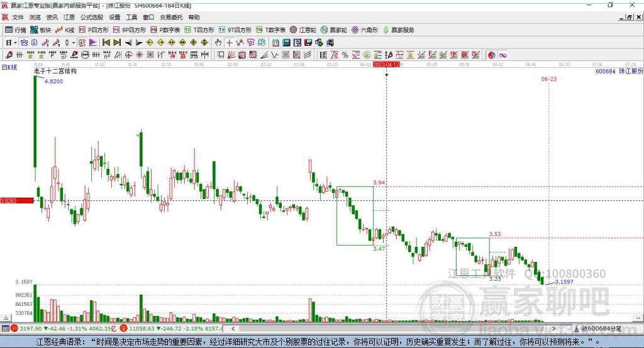Toggle the colorful flag indicator icon
644x348 pixels.
93,43
